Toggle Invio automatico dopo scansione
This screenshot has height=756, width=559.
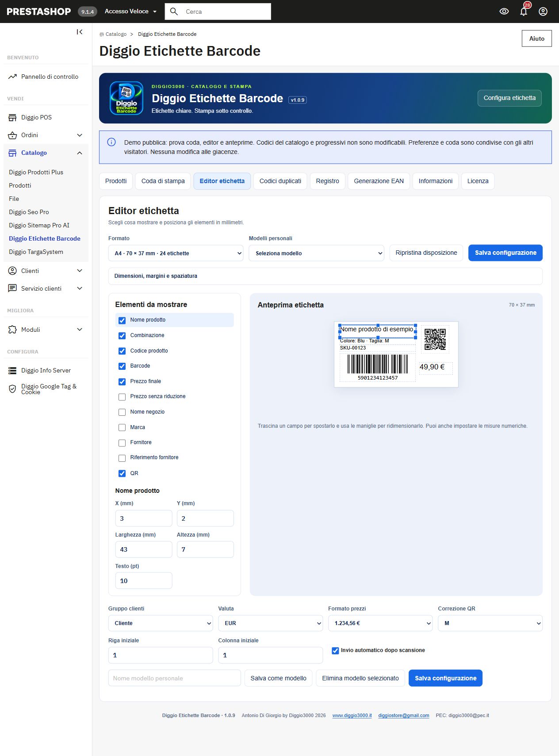click(335, 651)
